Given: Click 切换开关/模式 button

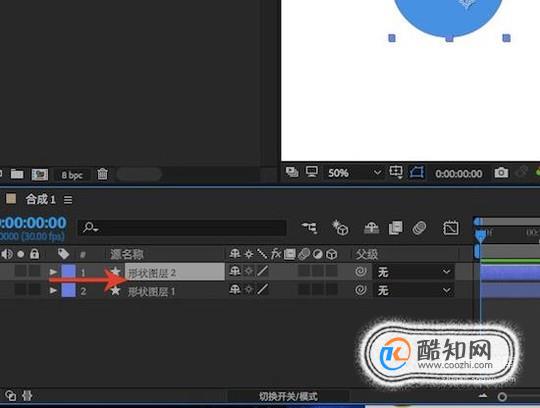Looking at the screenshot, I should click(288, 396).
